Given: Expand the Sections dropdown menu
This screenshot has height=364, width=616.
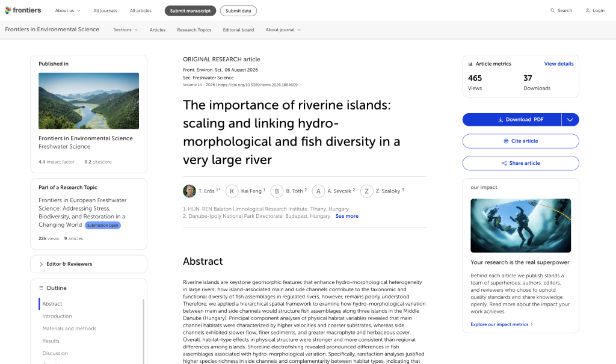Looking at the screenshot, I should (126, 30).
